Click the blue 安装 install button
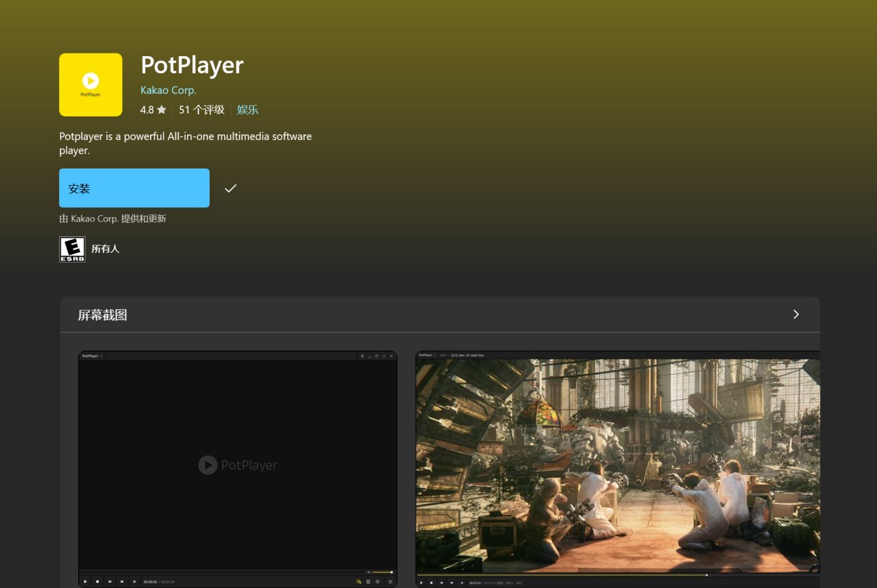Screen dimensions: 877x588 click(134, 188)
